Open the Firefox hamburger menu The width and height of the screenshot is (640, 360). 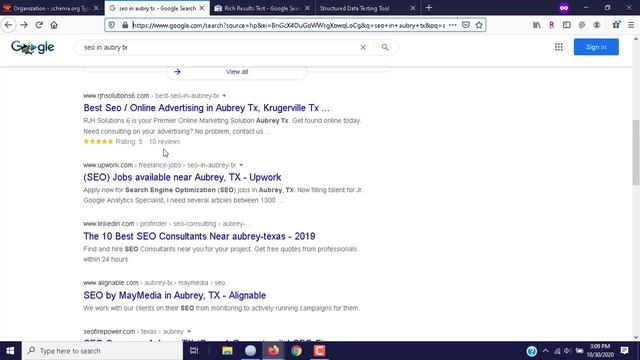(631, 25)
